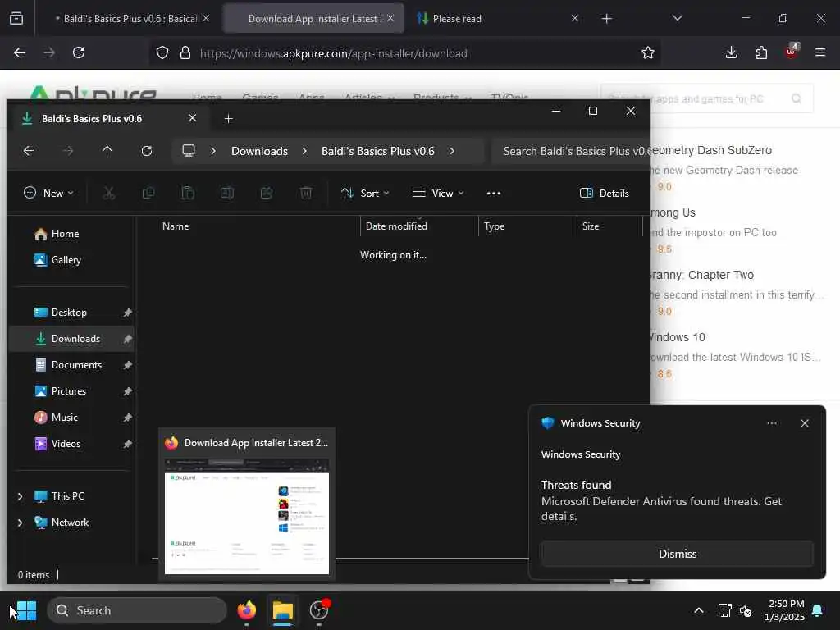Open Firefox downloads panel
Viewport: 840px width, 630px height.
[x=731, y=52]
